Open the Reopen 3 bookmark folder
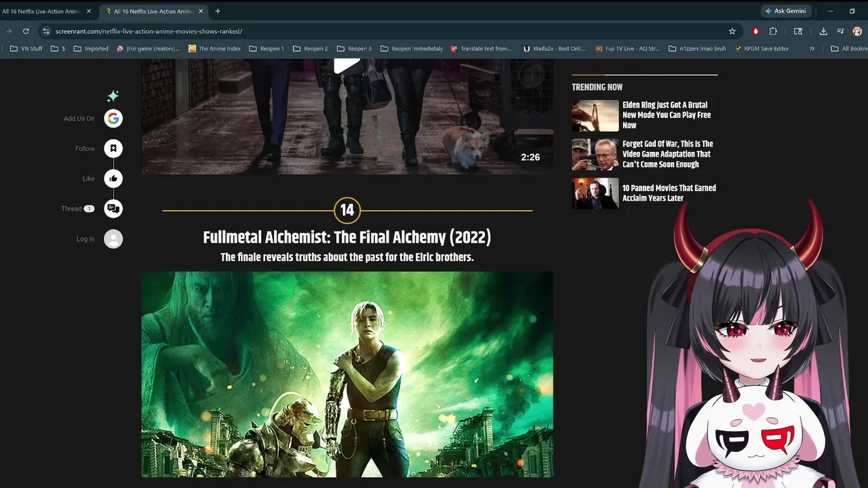Viewport: 868px width, 488px height. [x=355, y=49]
